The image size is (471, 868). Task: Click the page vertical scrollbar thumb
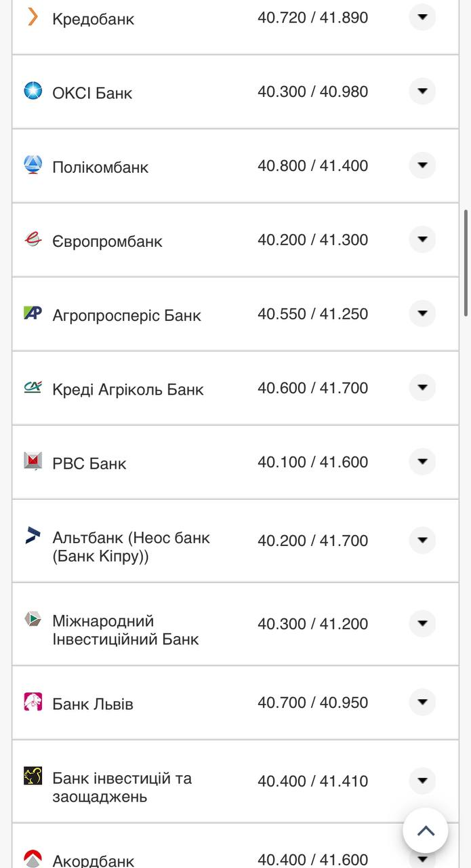[x=466, y=263]
